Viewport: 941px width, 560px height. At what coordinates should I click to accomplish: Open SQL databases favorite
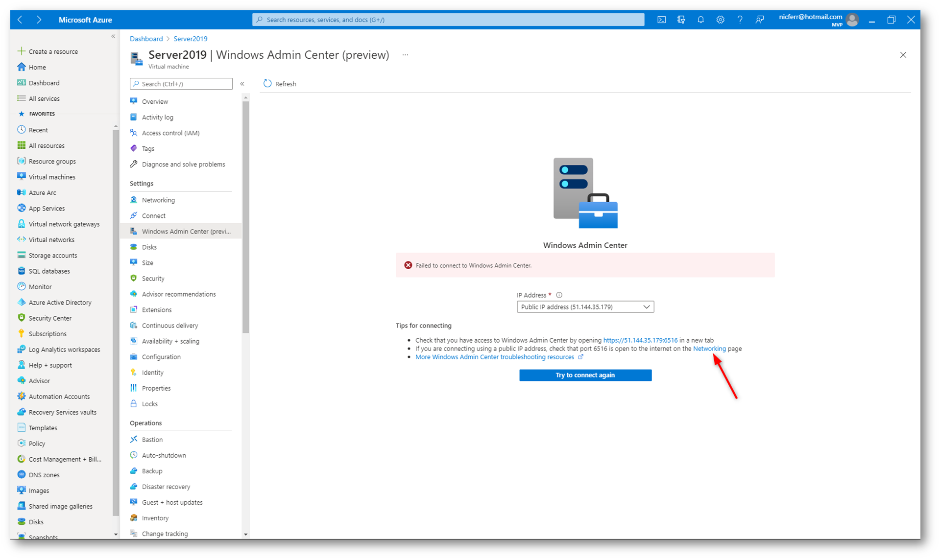click(44, 271)
